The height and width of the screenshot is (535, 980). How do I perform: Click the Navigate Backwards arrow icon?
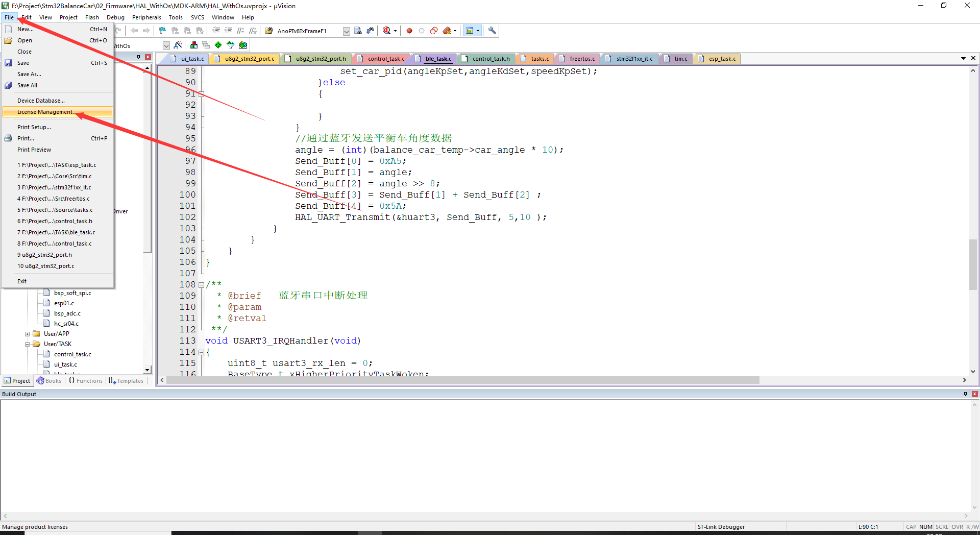click(x=134, y=31)
